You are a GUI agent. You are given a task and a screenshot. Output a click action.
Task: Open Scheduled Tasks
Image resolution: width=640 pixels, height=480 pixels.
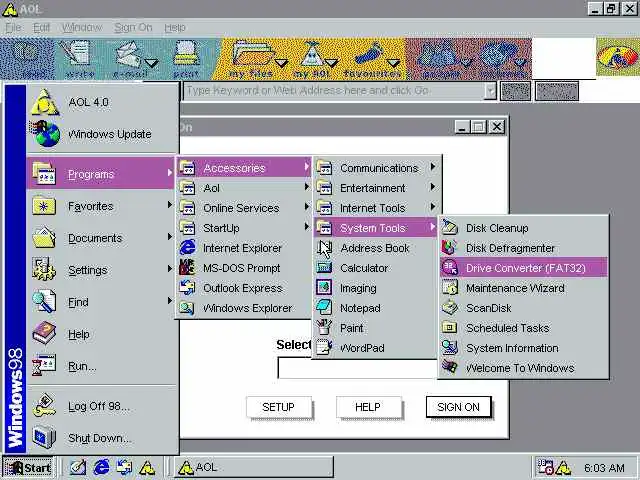point(524,328)
